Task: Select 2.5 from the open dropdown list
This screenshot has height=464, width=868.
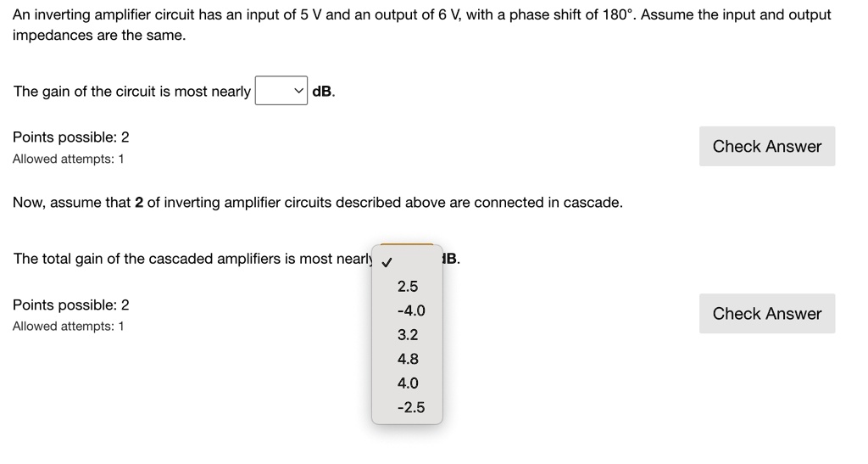Action: pyautogui.click(x=408, y=287)
